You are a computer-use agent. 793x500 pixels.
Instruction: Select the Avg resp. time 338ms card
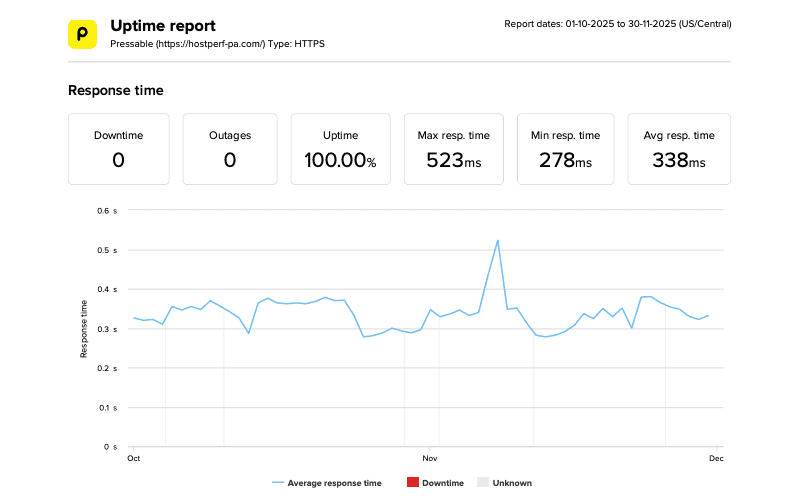coord(678,149)
